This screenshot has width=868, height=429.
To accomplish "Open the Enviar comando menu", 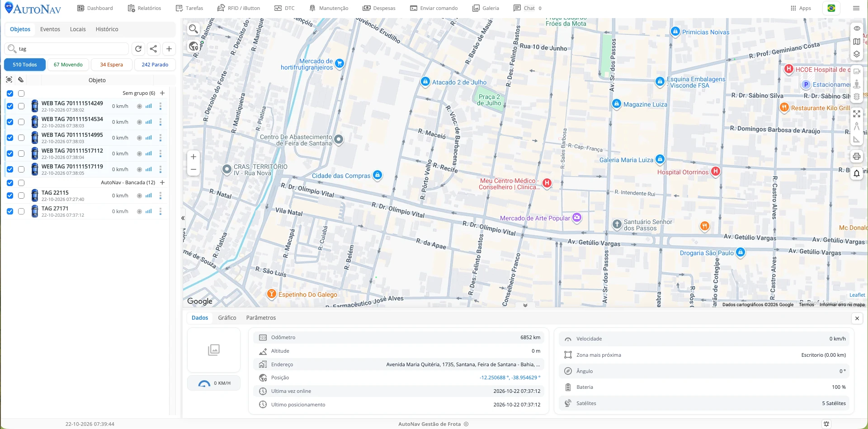I will (x=434, y=8).
